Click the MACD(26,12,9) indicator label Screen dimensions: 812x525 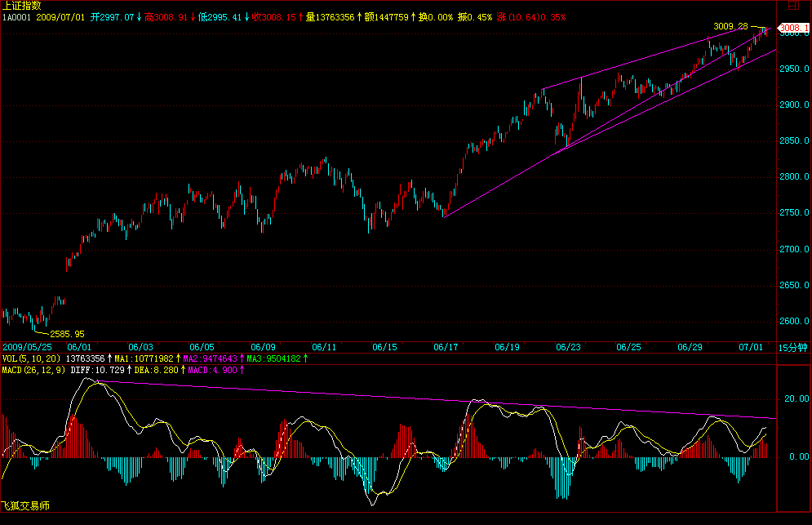[33, 370]
